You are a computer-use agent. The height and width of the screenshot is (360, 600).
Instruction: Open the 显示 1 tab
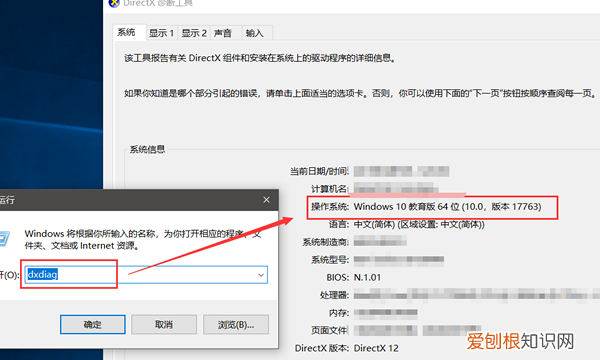(x=161, y=33)
